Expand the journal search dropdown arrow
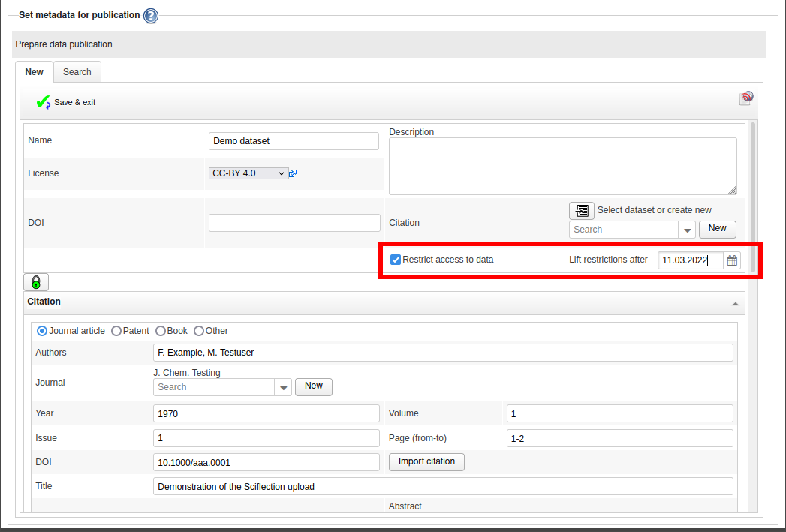 (x=284, y=387)
